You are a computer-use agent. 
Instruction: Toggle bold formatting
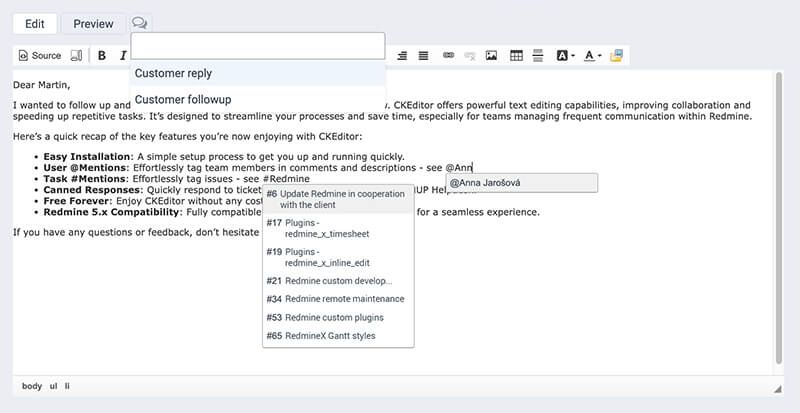102,56
